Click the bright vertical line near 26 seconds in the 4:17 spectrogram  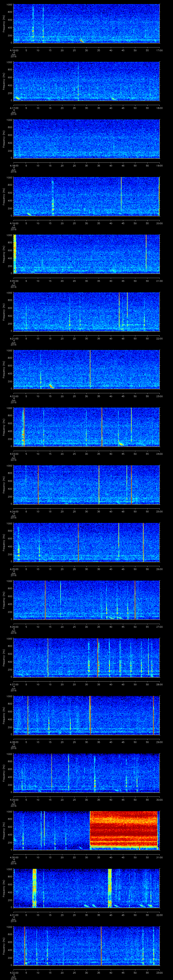78,82
